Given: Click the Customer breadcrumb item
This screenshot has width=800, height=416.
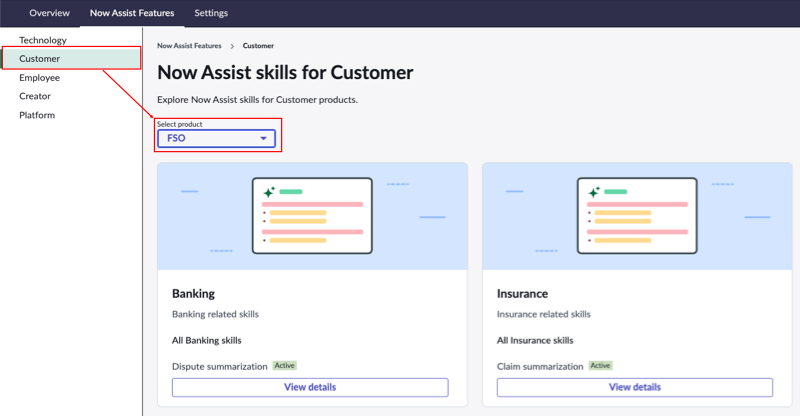Looking at the screenshot, I should tap(258, 45).
